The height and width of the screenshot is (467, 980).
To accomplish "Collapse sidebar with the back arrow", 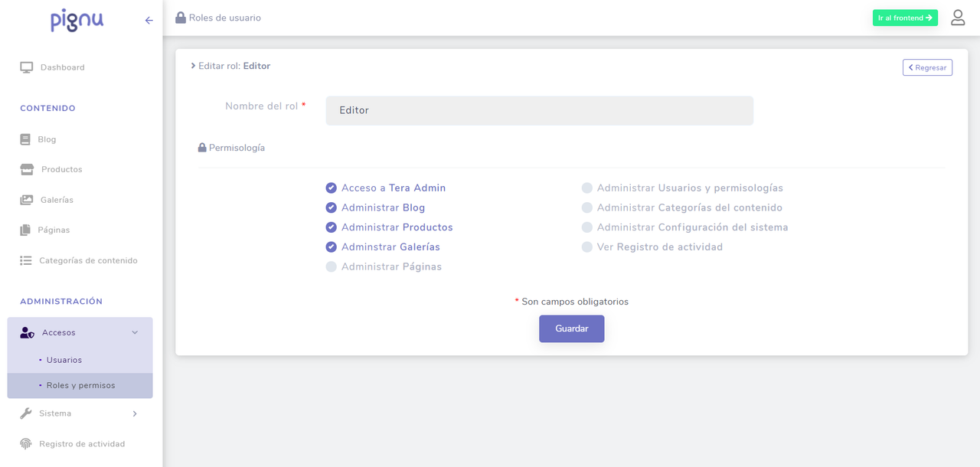I will tap(149, 21).
